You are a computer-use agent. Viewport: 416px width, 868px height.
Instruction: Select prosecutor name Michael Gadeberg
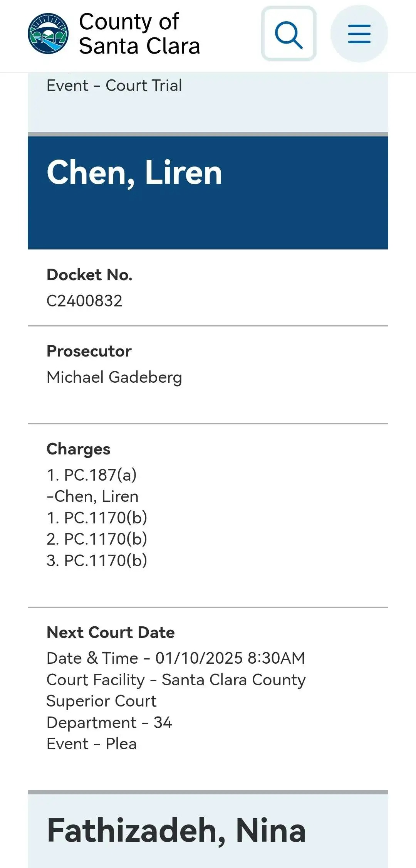click(114, 377)
